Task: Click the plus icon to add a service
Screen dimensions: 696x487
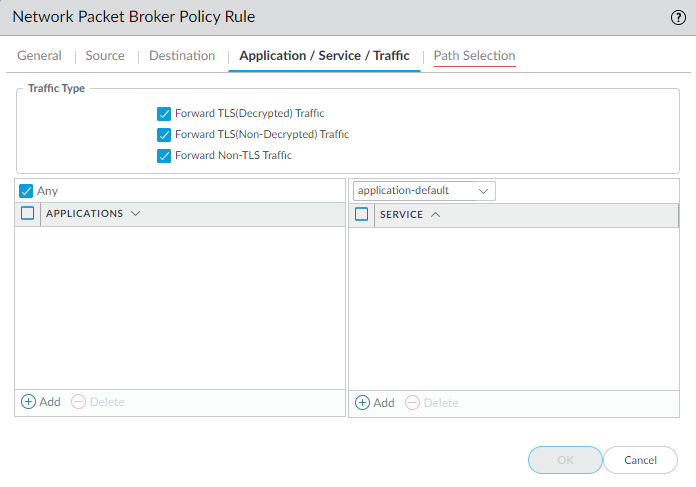Action: pyautogui.click(x=362, y=403)
